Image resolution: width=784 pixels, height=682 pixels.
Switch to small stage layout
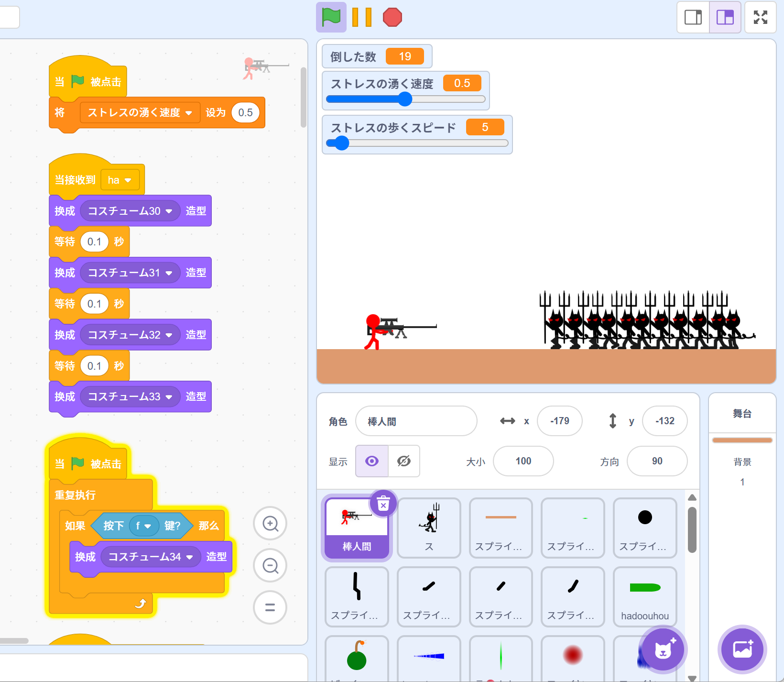coord(693,17)
